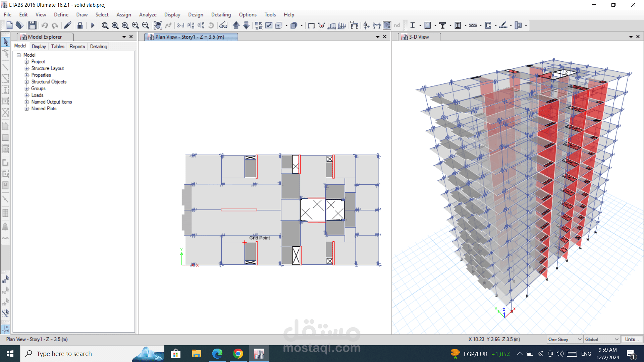Expand the Named Output Items node
Image resolution: width=644 pixels, height=362 pixels.
pos(26,102)
